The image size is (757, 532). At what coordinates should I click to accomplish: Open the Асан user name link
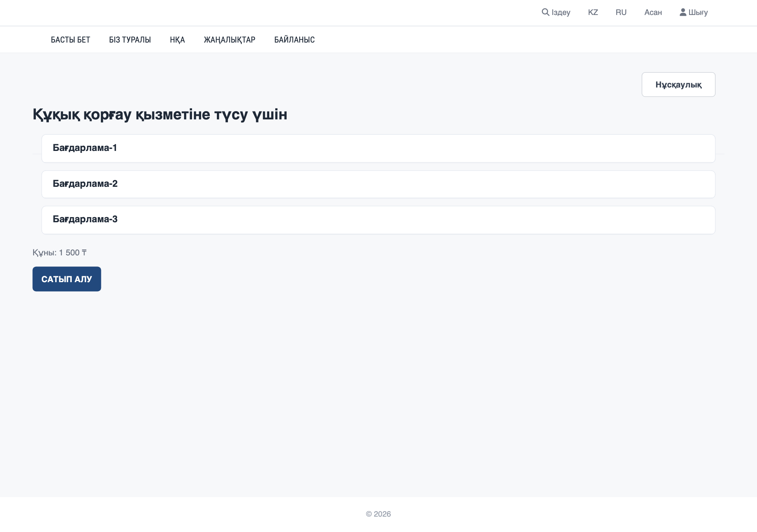coord(653,12)
